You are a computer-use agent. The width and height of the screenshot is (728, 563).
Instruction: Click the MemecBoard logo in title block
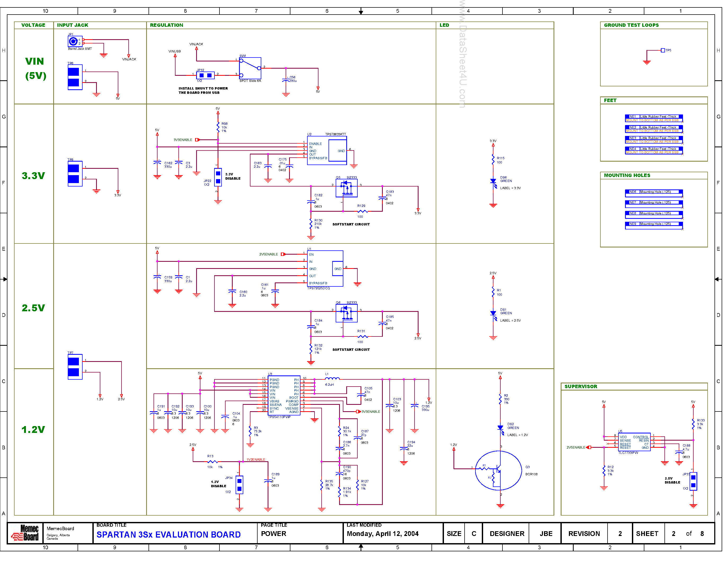[x=25, y=533]
